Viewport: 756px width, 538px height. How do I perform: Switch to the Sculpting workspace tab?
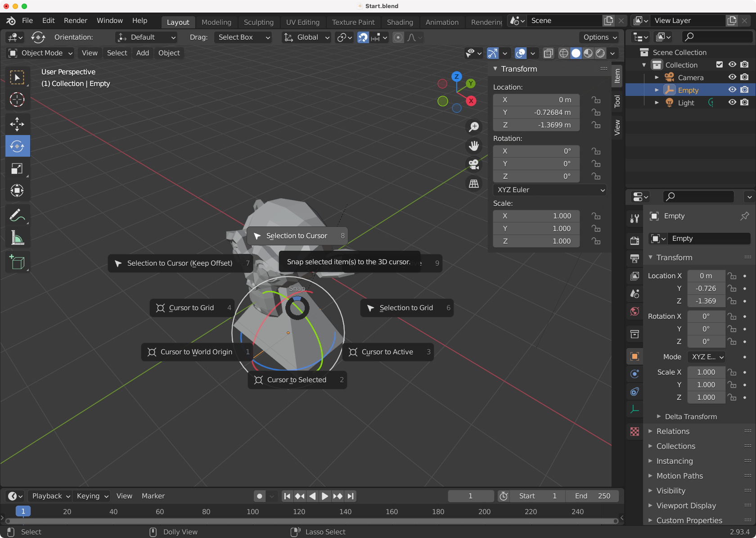click(258, 22)
